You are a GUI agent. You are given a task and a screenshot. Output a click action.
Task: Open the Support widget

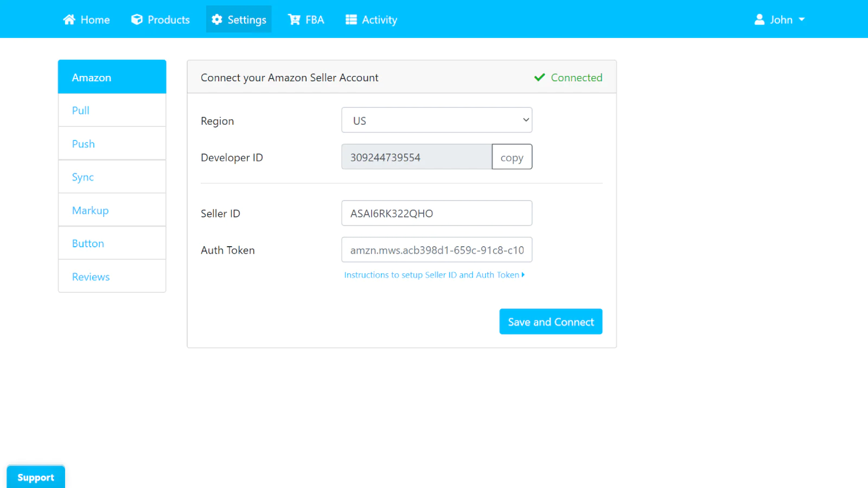coord(36,477)
